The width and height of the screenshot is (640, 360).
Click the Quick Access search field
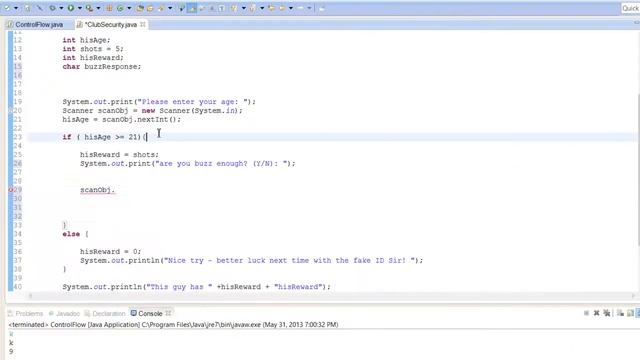coord(630,8)
